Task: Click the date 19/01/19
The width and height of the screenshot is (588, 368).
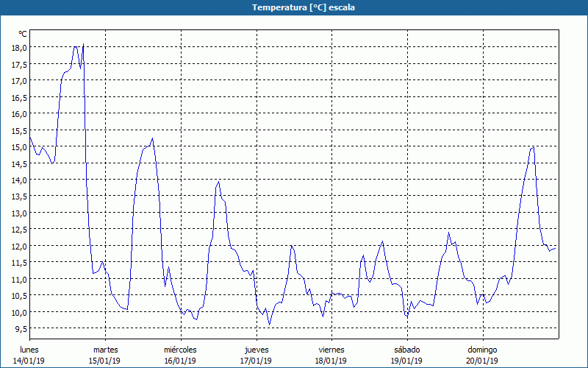Action: click(x=406, y=361)
